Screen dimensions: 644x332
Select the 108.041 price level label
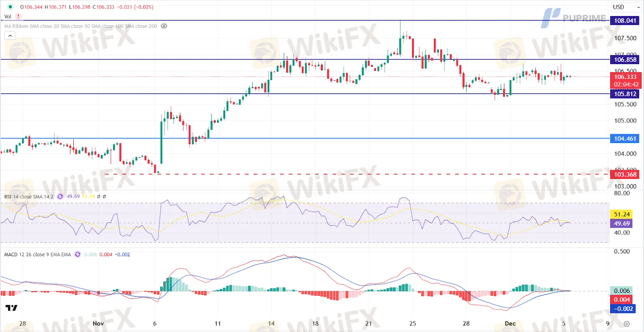(x=625, y=21)
